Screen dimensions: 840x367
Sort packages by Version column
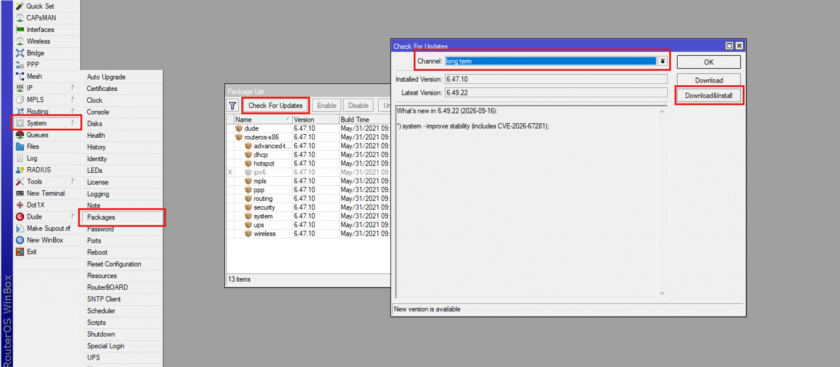(x=315, y=119)
